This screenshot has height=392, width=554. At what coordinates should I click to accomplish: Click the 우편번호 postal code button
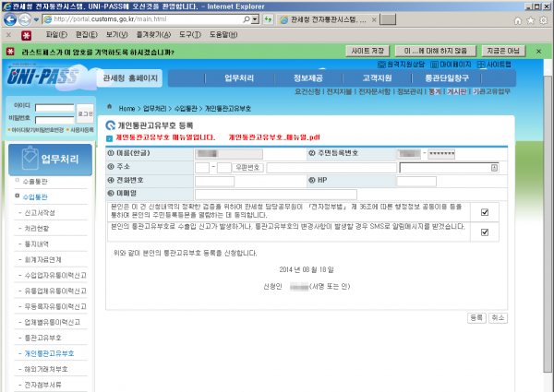coord(249,168)
